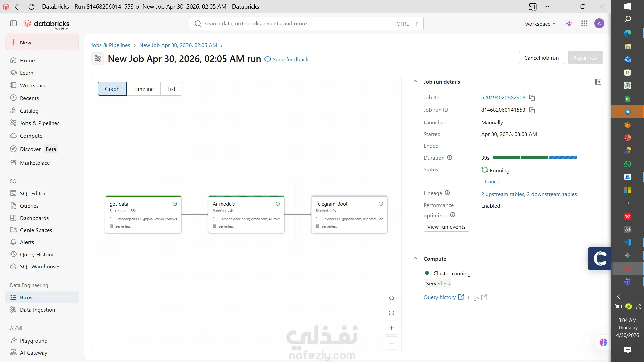644x362 pixels.
Task: Open Workspace in the sidebar
Action: pyautogui.click(x=42, y=85)
